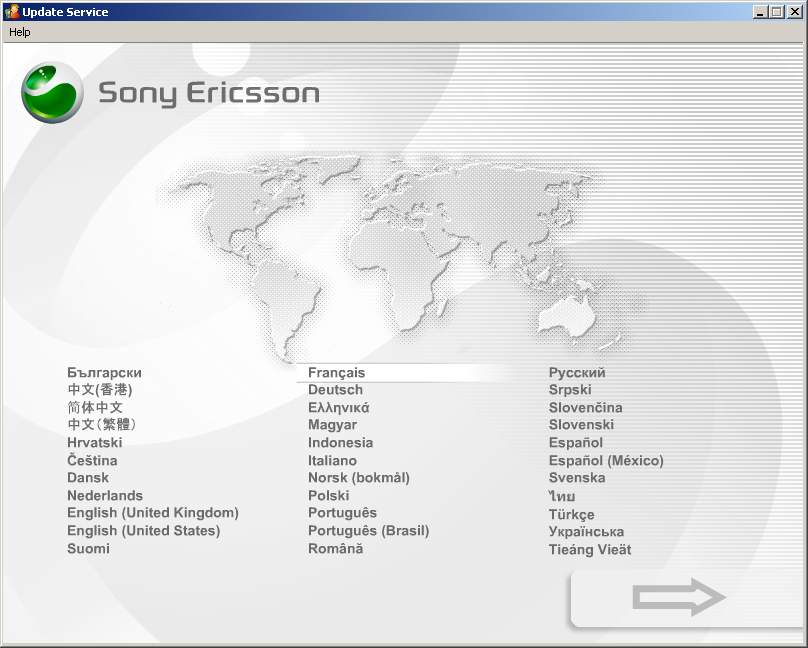Image resolution: width=808 pixels, height=648 pixels.
Task: Pick Magyar as the language
Action: (x=332, y=425)
